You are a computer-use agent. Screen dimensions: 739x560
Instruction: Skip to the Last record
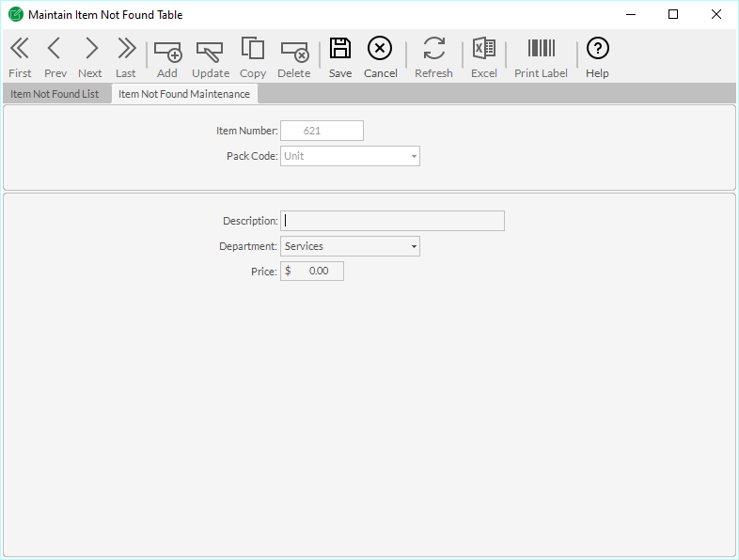(126, 57)
